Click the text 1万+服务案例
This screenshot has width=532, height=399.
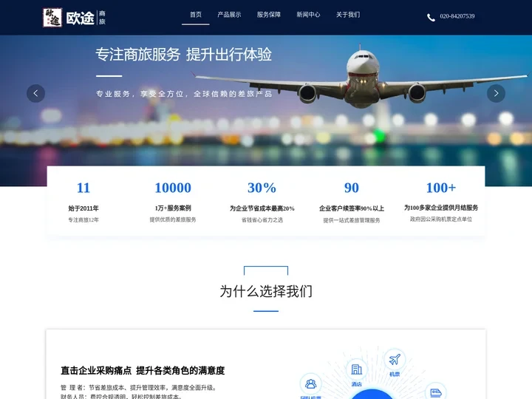pos(173,208)
